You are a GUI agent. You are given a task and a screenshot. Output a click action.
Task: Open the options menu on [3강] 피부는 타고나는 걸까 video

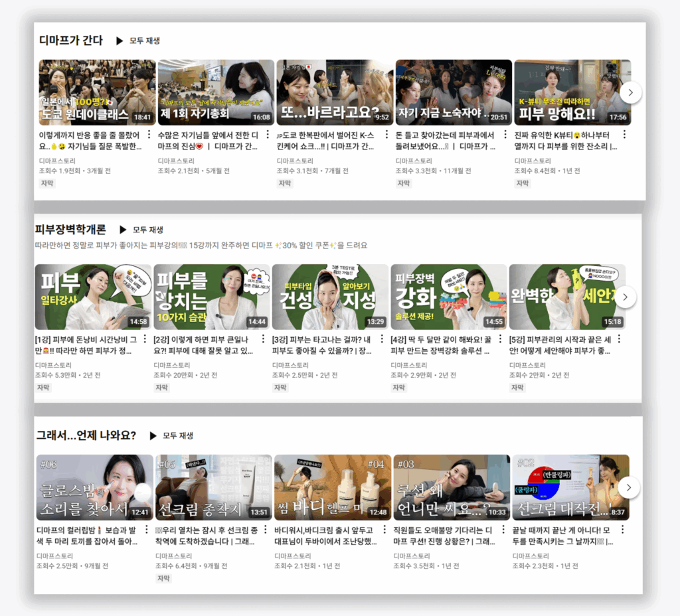click(x=383, y=340)
